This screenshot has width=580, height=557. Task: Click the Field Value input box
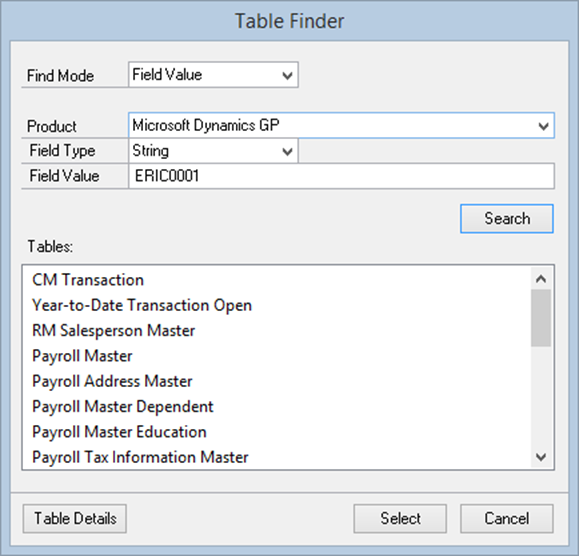point(341,176)
